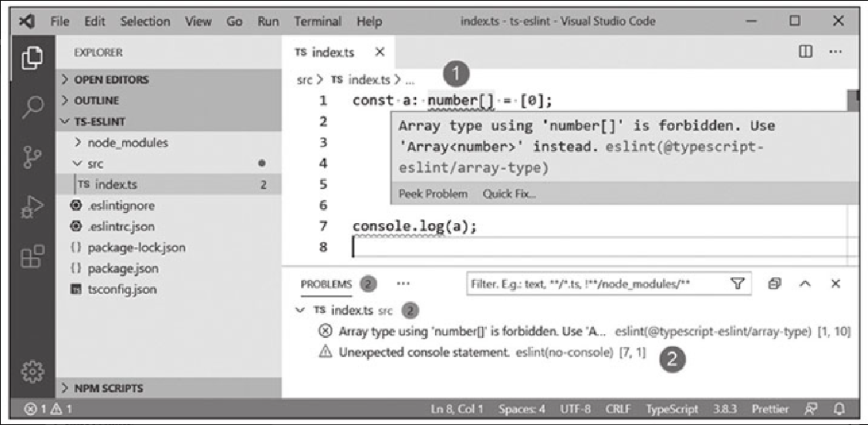Screen dimensions: 868x425
Task: Change line endings via CRLF
Action: (x=617, y=410)
